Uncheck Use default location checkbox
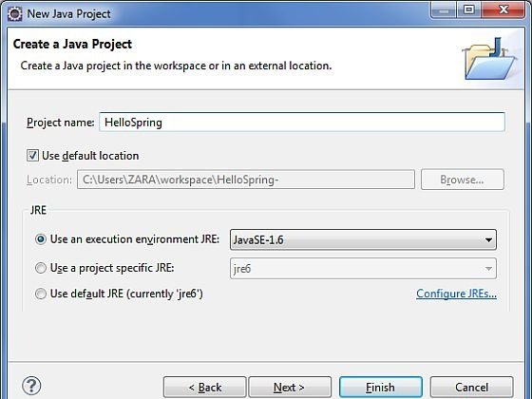This screenshot has height=399, width=532. 32,156
